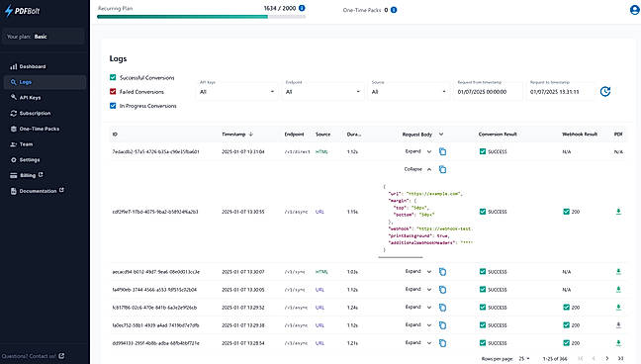This screenshot has height=364, width=641.
Task: Expand request body for 13:29:38 row
Action: (418, 325)
